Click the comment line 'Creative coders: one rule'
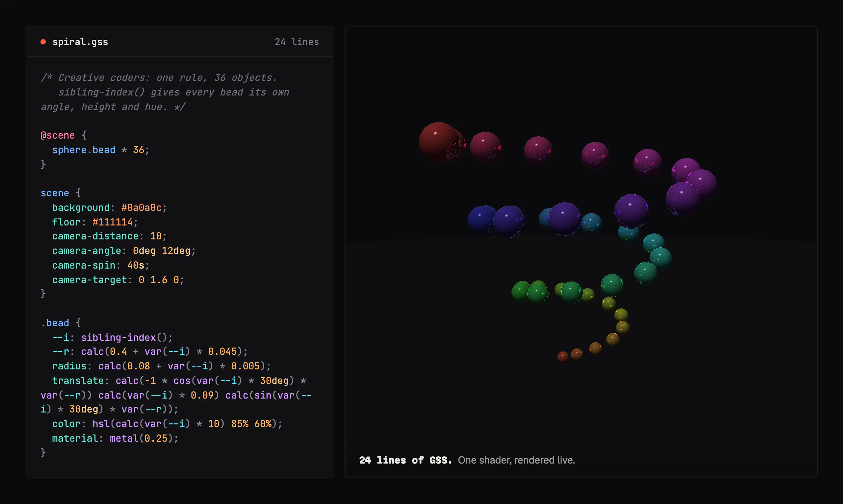Image resolution: width=843 pixels, height=504 pixels. tap(159, 78)
